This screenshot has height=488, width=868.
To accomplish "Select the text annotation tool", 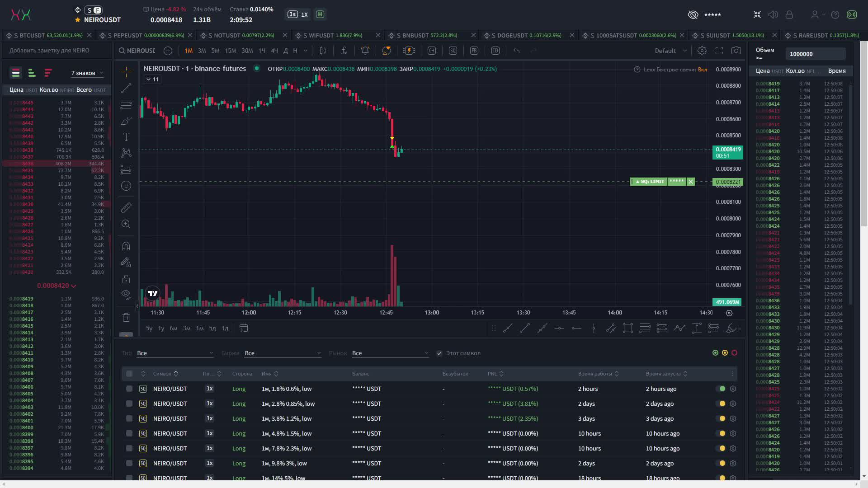I will pos(126,137).
